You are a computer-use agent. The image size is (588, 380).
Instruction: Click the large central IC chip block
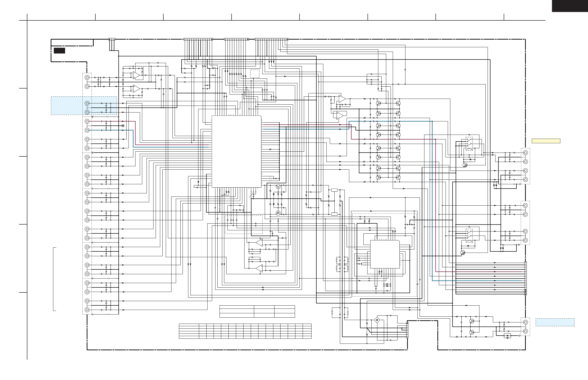[x=236, y=151]
